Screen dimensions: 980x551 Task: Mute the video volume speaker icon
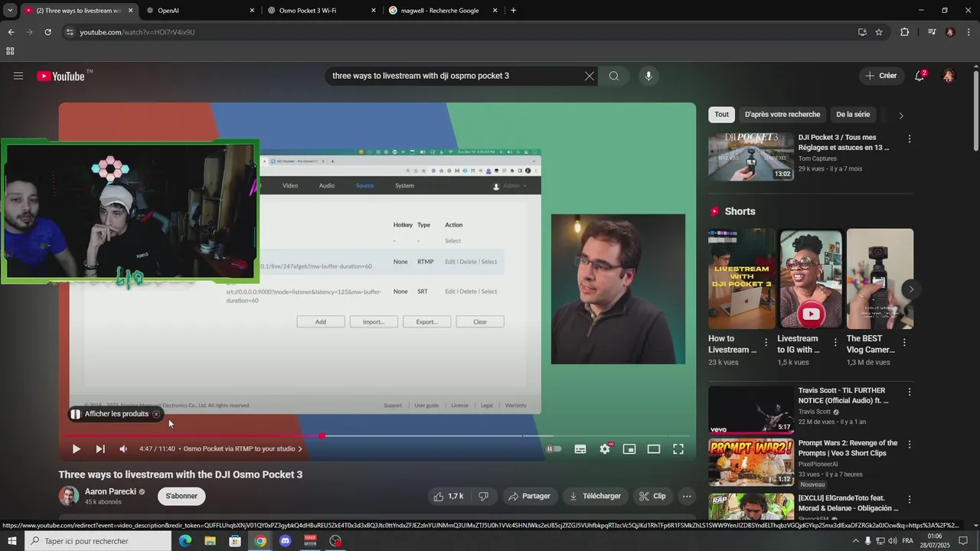[123, 449]
